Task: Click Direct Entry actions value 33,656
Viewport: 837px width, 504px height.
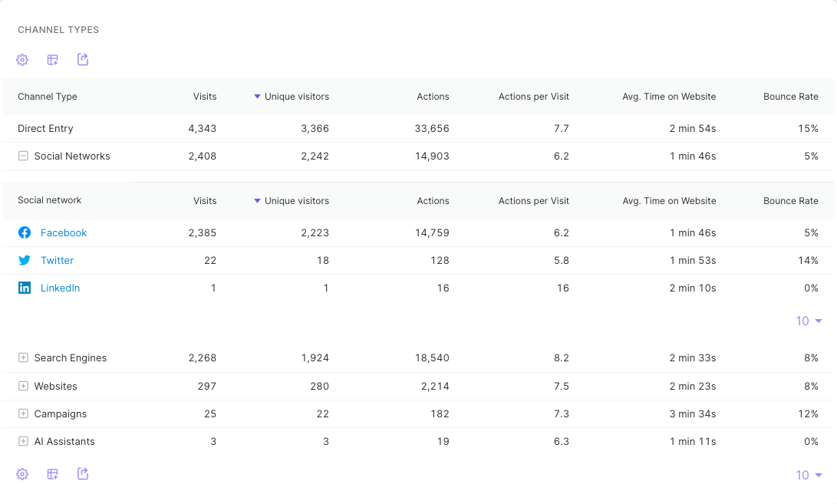Action: pos(432,129)
